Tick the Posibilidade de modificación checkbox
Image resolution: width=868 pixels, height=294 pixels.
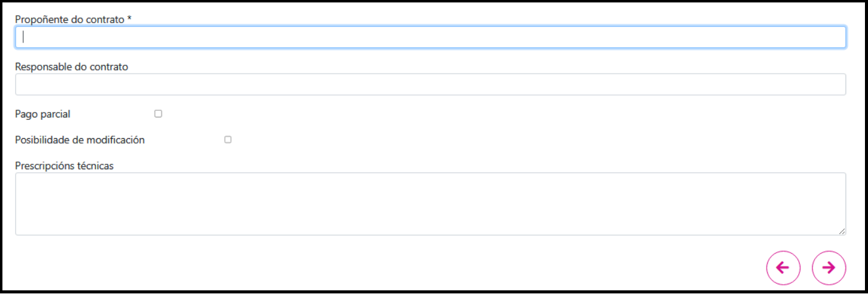(228, 139)
